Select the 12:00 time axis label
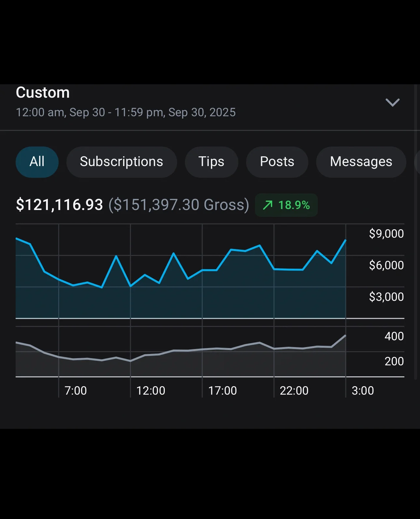The height and width of the screenshot is (519, 420). click(x=150, y=390)
